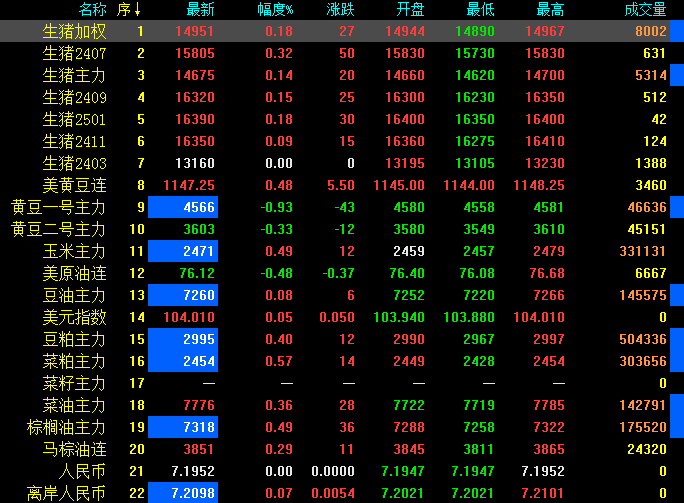Click the 开盘 column header

pyautogui.click(x=410, y=9)
